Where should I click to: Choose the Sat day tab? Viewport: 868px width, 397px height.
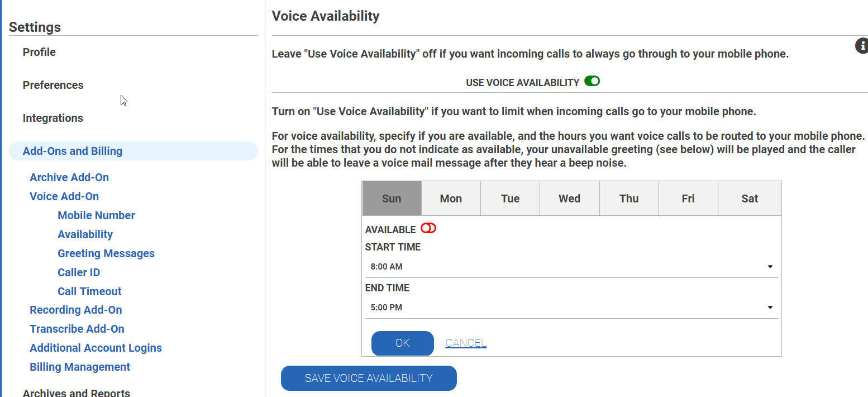click(x=750, y=198)
